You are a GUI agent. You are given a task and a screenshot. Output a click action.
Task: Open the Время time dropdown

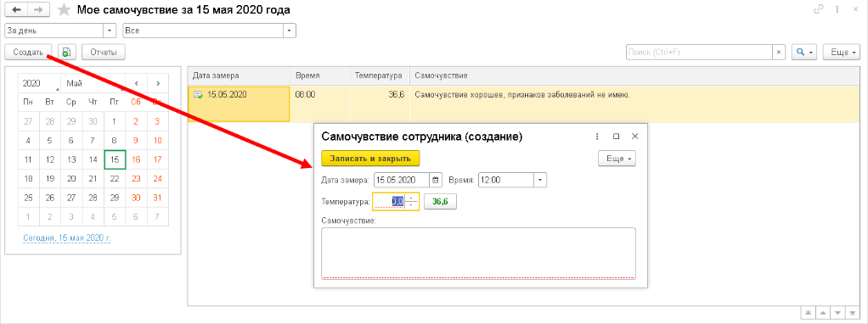click(x=540, y=180)
